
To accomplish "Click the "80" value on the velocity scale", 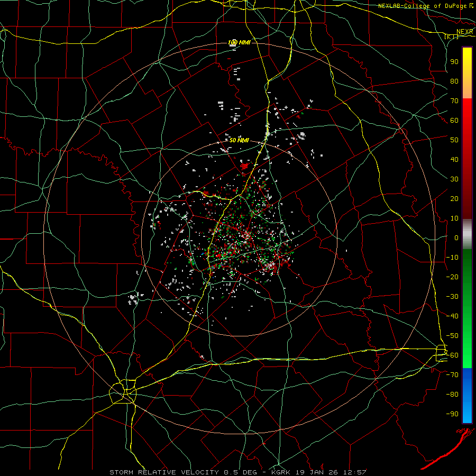I will [x=454, y=81].
